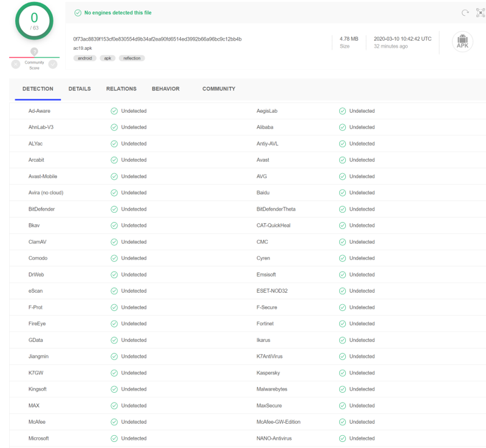Click the CAT-QuickHeal undetected check icon
The height and width of the screenshot is (448, 486).
342,226
